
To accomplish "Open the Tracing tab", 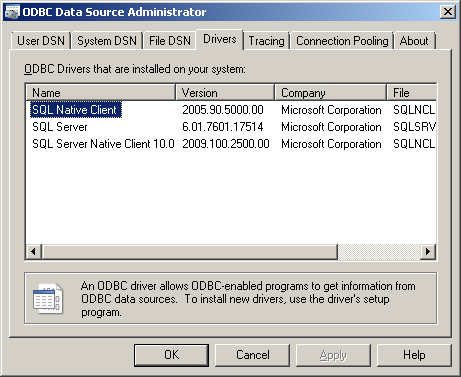I will (x=267, y=41).
